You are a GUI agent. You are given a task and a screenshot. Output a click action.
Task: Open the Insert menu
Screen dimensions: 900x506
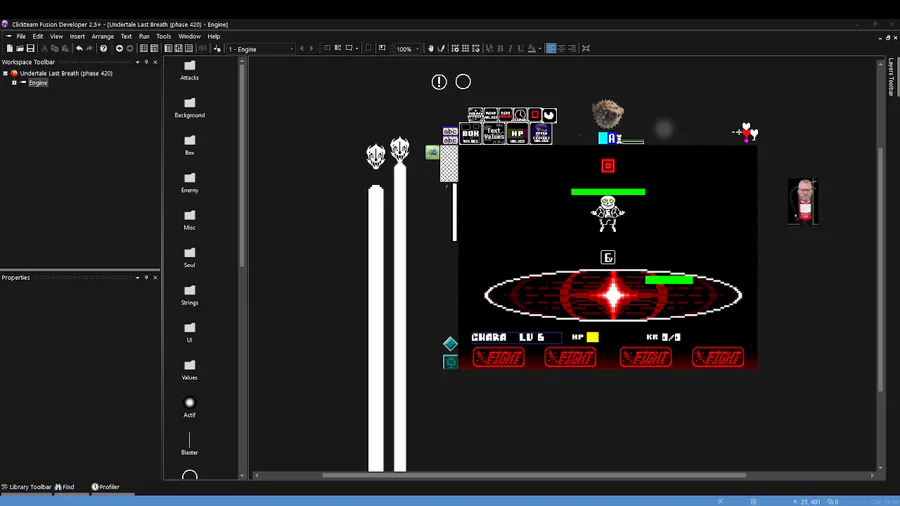click(77, 36)
